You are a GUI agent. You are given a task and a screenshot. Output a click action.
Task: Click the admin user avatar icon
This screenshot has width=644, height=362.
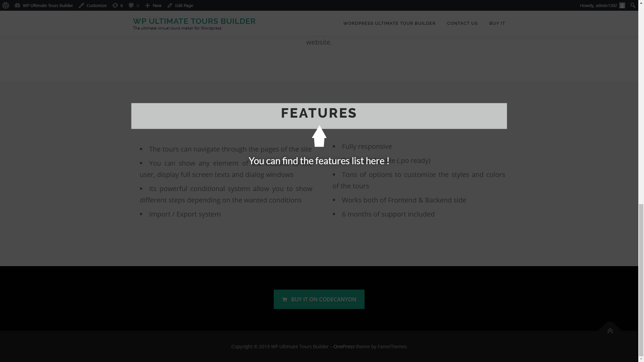pyautogui.click(x=622, y=5)
